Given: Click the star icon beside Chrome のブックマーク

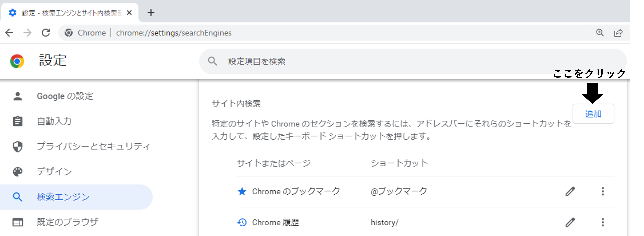Looking at the screenshot, I should [242, 192].
